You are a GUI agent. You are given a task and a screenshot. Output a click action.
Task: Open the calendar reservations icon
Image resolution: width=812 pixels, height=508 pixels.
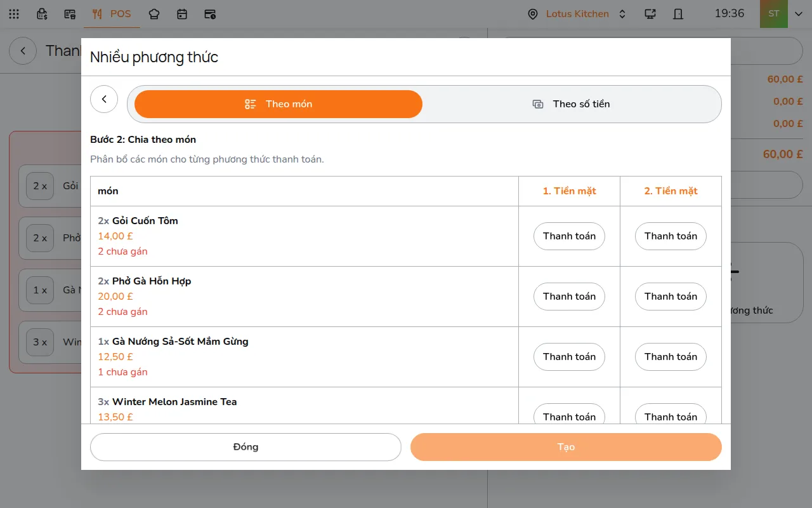(x=182, y=14)
